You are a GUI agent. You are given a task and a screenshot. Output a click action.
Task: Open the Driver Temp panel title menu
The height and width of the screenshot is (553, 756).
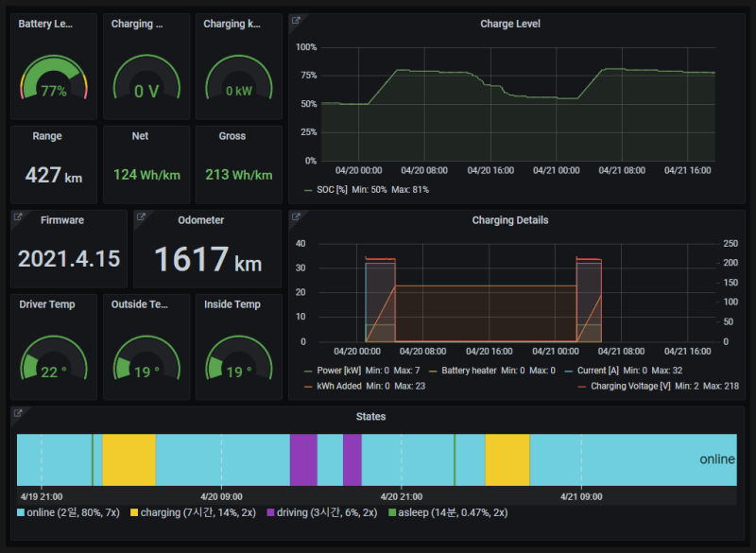tap(47, 304)
